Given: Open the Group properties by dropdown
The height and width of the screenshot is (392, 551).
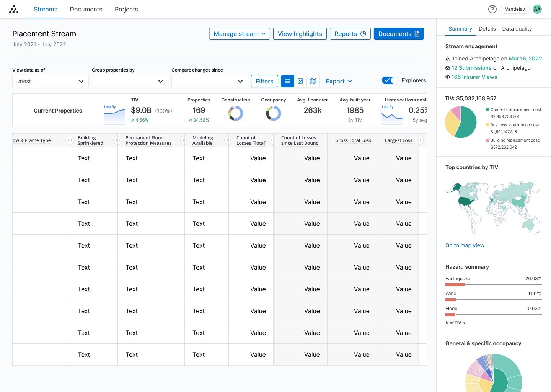Looking at the screenshot, I should coord(130,81).
